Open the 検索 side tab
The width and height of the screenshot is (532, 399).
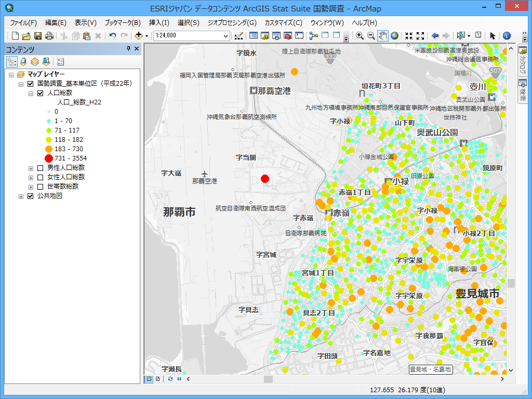tap(523, 90)
